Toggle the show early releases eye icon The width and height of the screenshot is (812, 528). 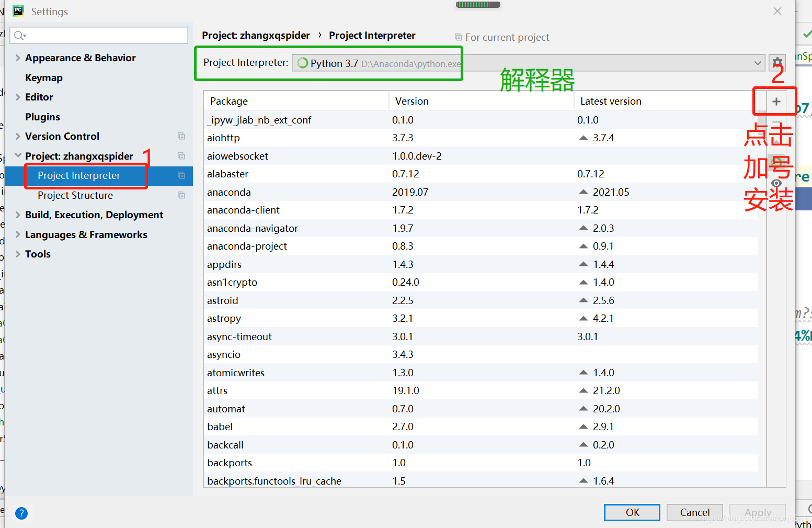776,183
